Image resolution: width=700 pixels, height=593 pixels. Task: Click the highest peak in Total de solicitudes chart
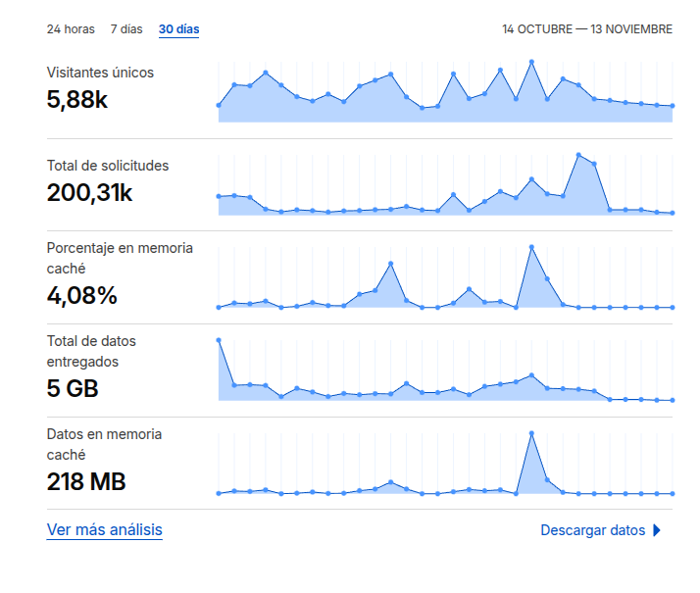coord(578,155)
